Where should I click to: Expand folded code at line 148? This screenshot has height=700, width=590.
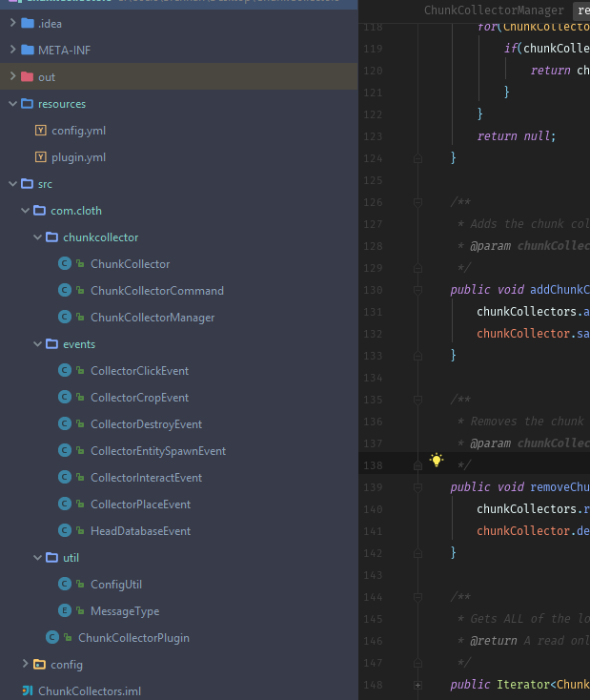pyautogui.click(x=417, y=685)
